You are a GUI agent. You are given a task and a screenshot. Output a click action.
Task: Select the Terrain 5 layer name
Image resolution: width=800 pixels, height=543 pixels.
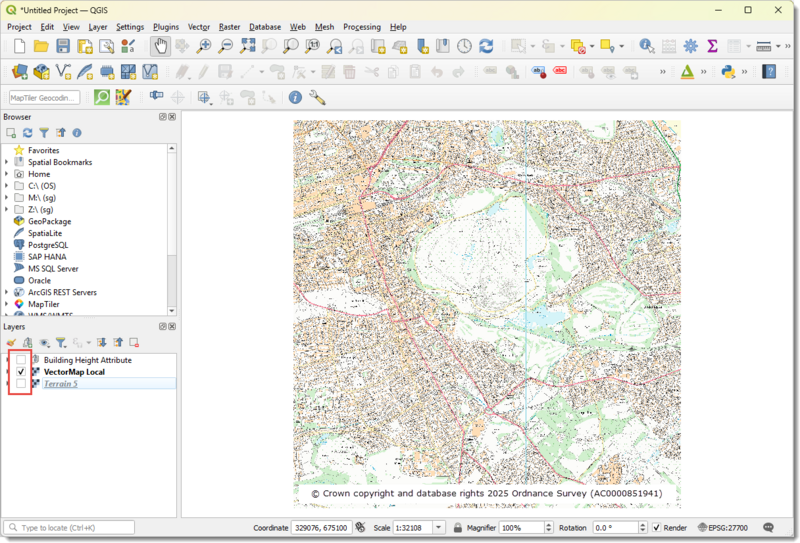(x=61, y=384)
